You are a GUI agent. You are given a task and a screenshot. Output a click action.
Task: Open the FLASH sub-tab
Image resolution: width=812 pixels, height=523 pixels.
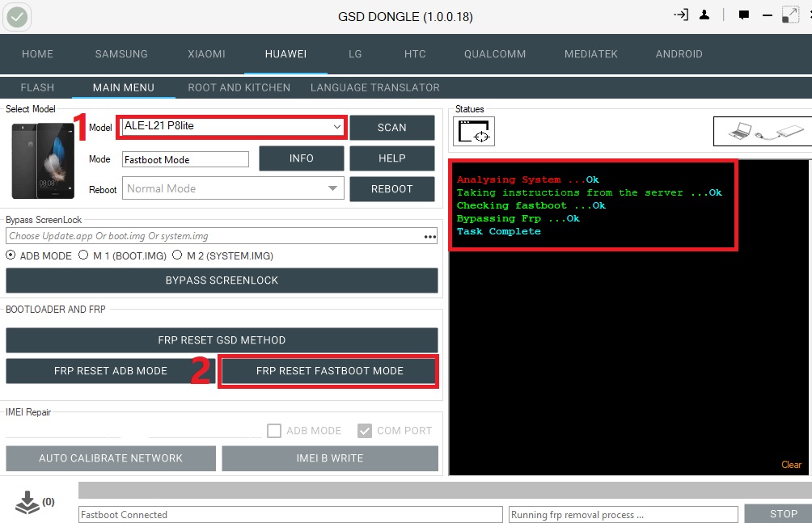point(37,87)
